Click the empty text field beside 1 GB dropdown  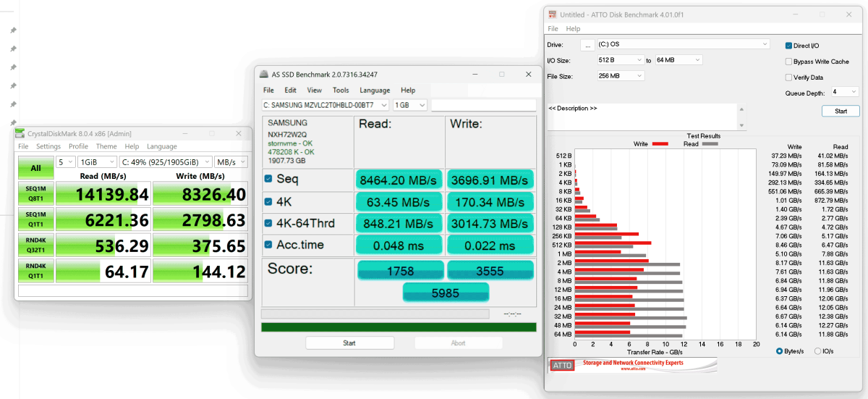click(x=483, y=105)
